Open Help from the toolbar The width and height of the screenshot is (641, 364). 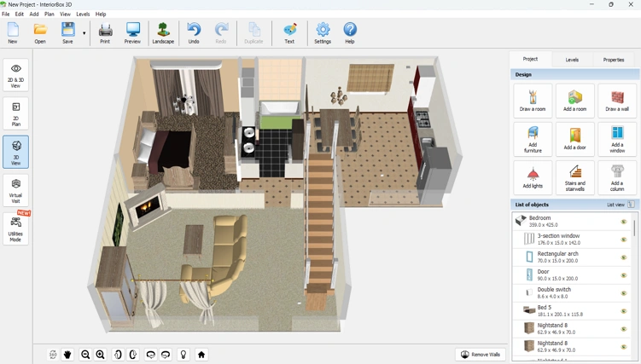pyautogui.click(x=350, y=32)
